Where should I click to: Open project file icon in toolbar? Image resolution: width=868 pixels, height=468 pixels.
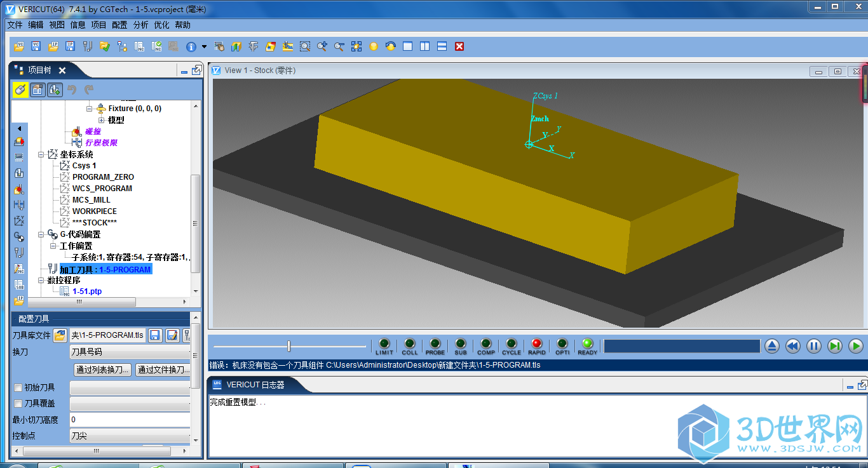coord(19,46)
